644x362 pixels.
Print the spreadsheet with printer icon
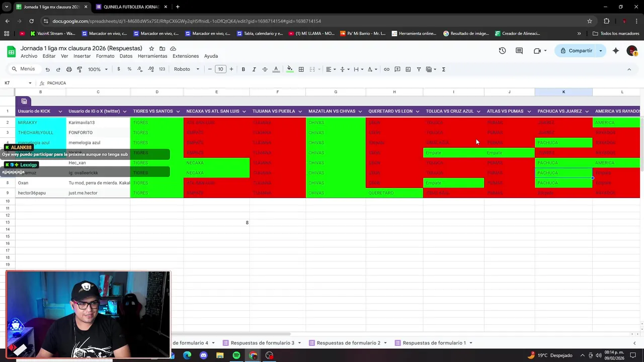pos(69,69)
